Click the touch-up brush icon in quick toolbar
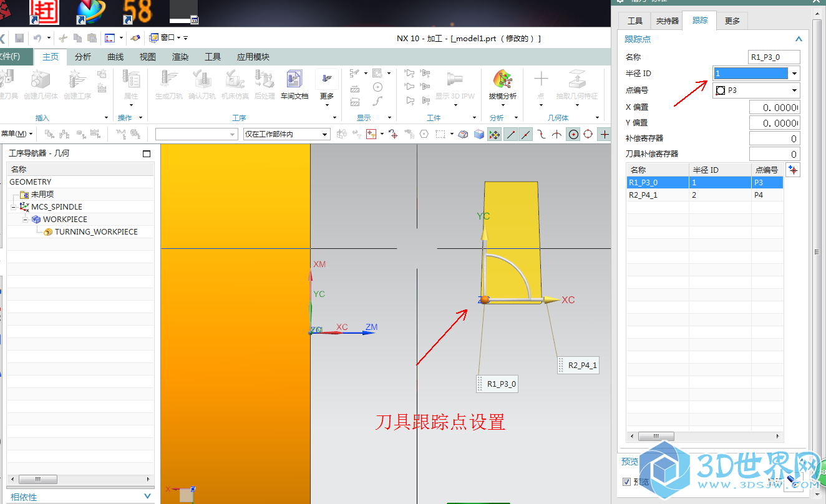The width and height of the screenshot is (826, 504). pyautogui.click(x=135, y=38)
